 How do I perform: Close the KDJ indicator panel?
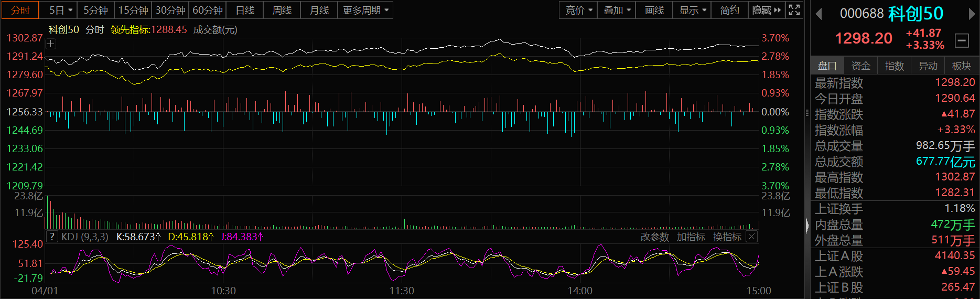click(x=751, y=237)
